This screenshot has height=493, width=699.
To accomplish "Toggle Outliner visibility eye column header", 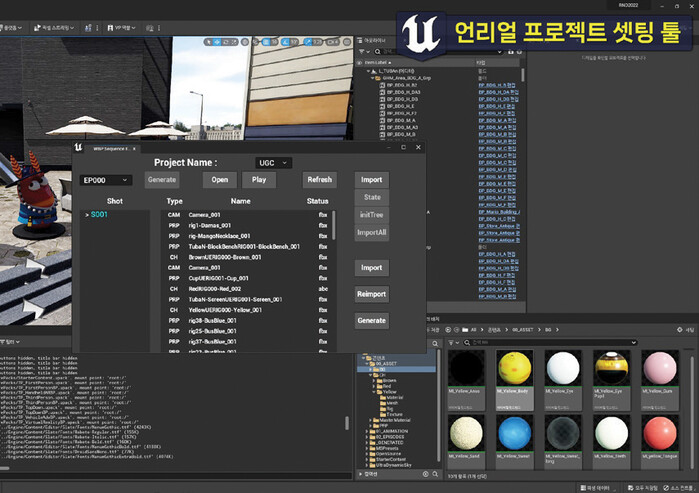I will (x=359, y=62).
